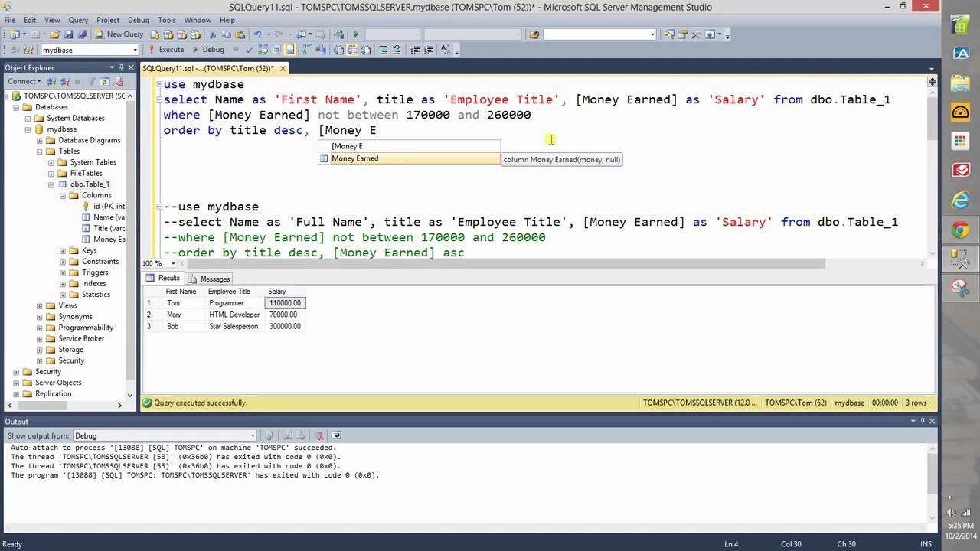Open the File Explorer folder icon on taskbar
This screenshot has height=551, width=980.
pos(960,83)
